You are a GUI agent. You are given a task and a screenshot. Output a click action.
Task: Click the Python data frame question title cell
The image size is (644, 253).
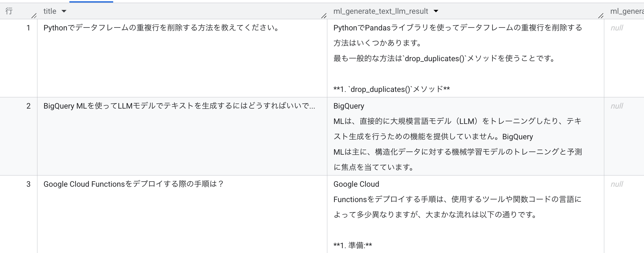[x=162, y=28]
